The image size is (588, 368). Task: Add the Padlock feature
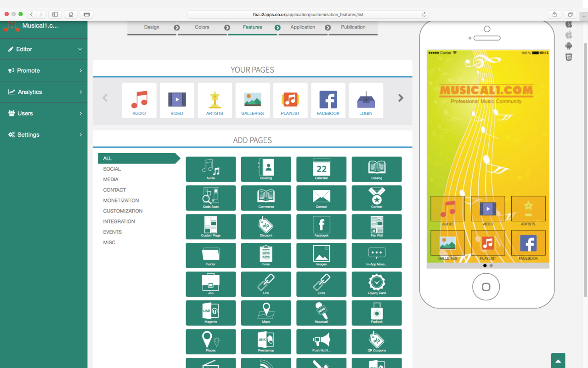pyautogui.click(x=376, y=313)
